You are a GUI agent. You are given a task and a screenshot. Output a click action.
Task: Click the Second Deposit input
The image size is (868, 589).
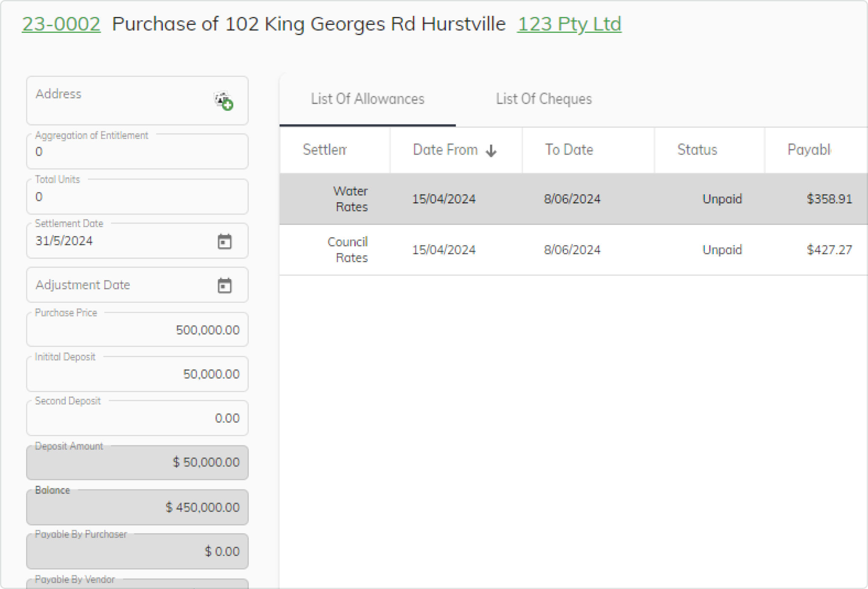point(137,418)
